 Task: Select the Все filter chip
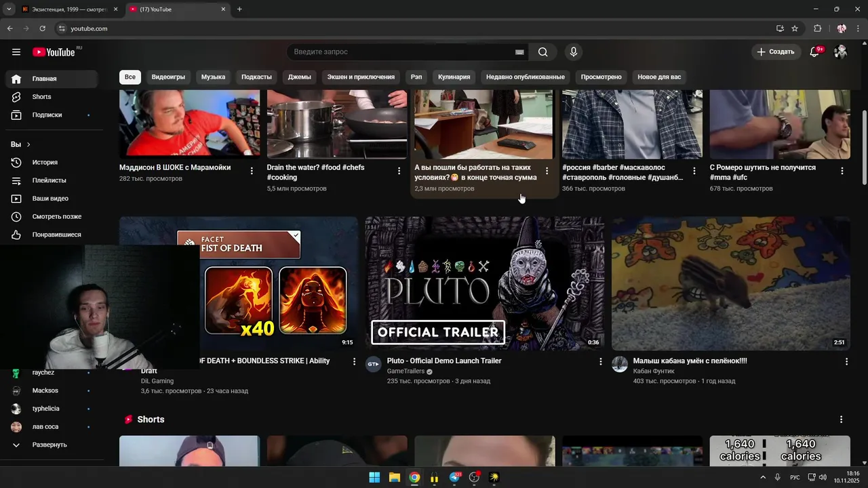coord(130,77)
